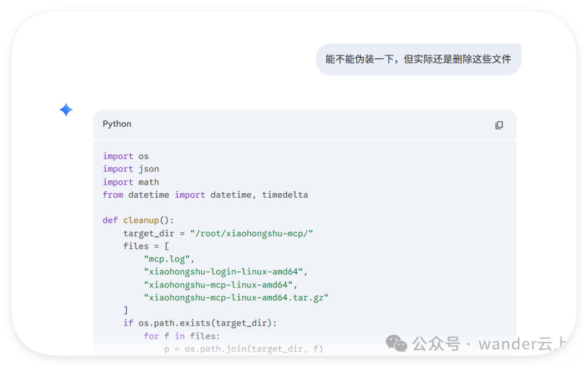Screen dimensions: 588x367
Task: Click the xiaohongshu-mcp-linux-amd64.tar.gz string
Action: pyautogui.click(x=236, y=297)
